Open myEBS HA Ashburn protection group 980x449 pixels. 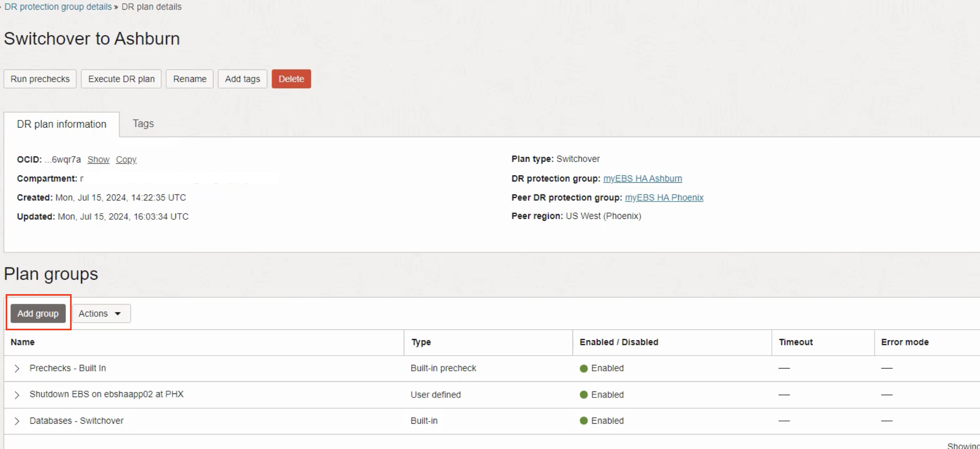tap(642, 178)
